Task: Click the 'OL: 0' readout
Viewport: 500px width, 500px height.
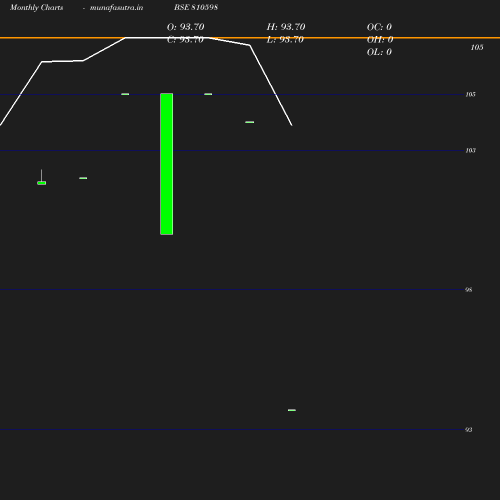Action: tap(379, 52)
